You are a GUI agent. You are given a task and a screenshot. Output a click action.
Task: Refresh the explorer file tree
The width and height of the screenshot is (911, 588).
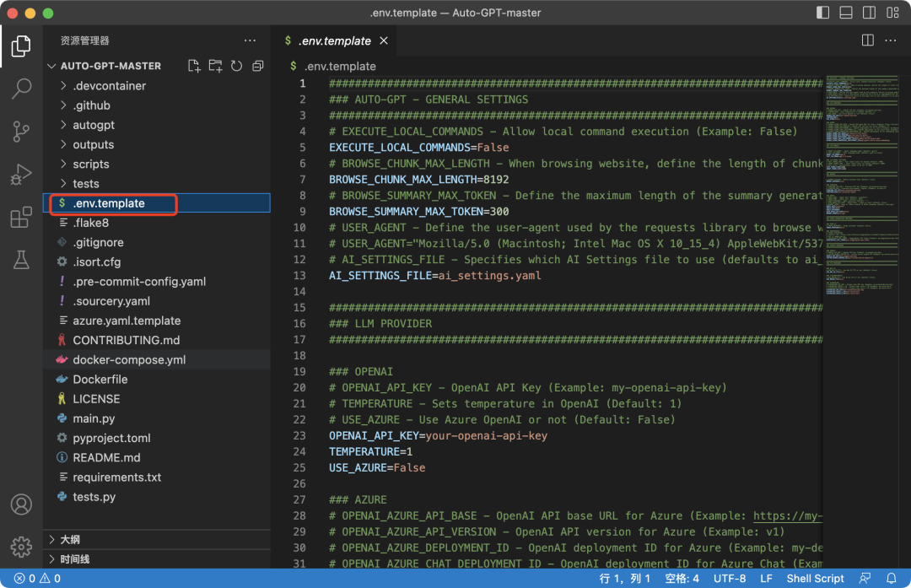[236, 66]
